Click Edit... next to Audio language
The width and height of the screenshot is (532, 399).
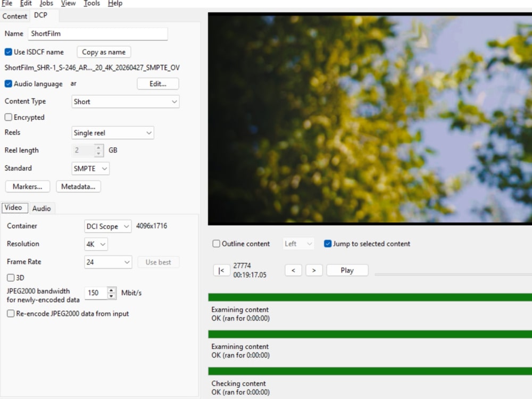(158, 84)
